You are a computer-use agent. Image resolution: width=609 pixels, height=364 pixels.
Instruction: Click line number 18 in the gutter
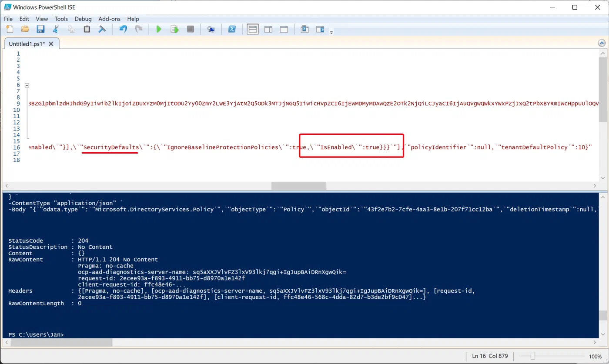17,160
